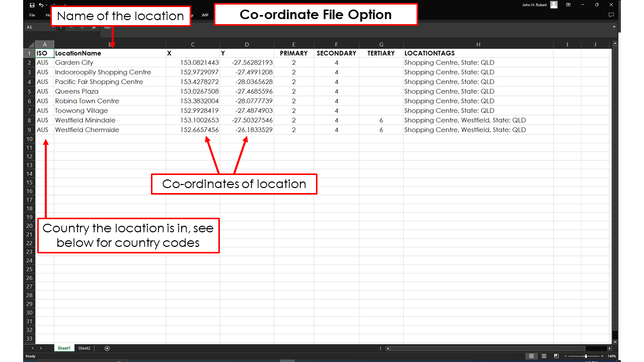644x362 pixels.
Task: Select row 5 header
Action: (30, 92)
